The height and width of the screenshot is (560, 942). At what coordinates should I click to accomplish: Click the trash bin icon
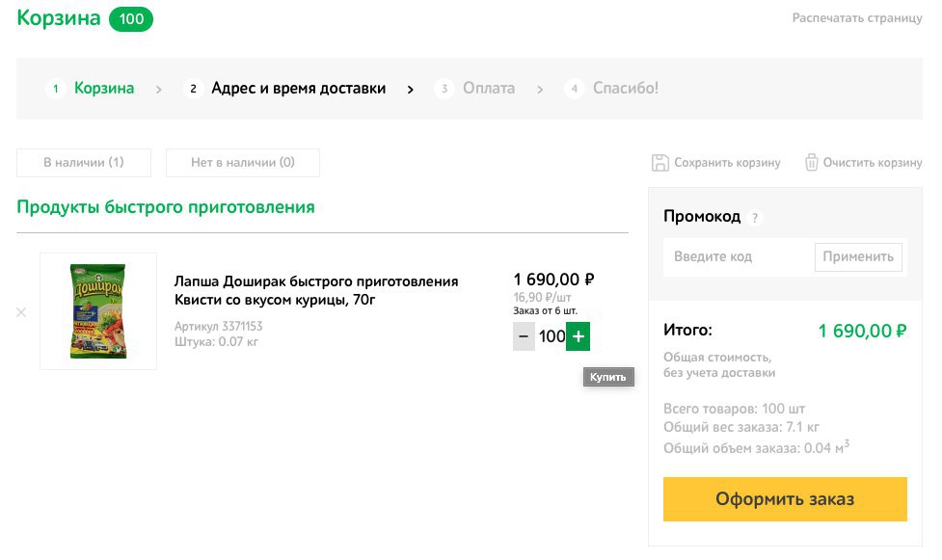(x=811, y=163)
